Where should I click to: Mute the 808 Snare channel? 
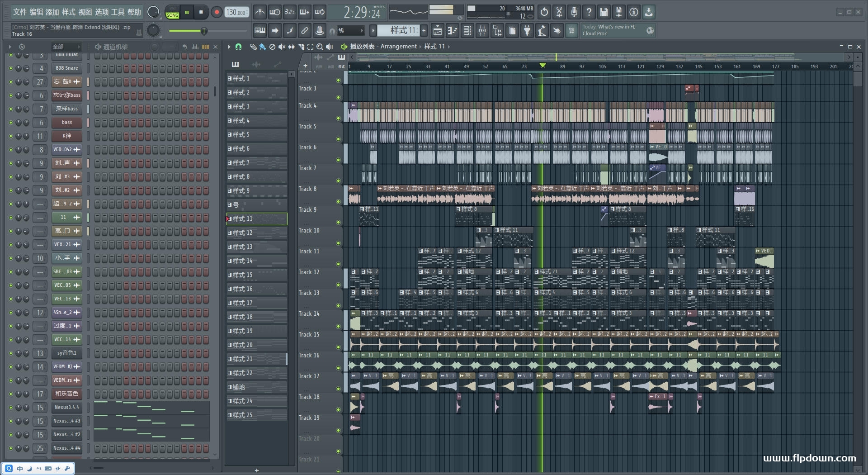point(11,68)
